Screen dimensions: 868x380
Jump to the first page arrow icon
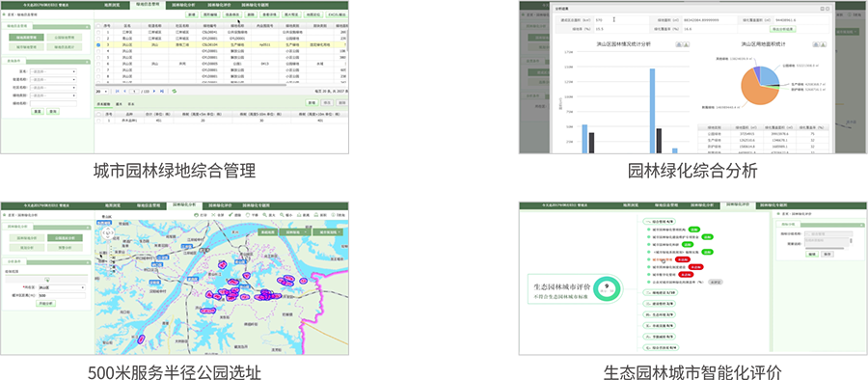click(118, 92)
